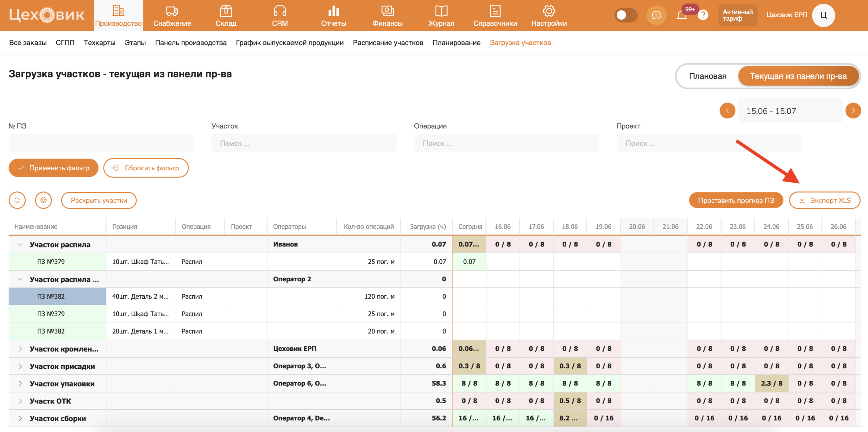Open the Снабжение truck icon section
This screenshot has width=868, height=432.
coord(172,16)
